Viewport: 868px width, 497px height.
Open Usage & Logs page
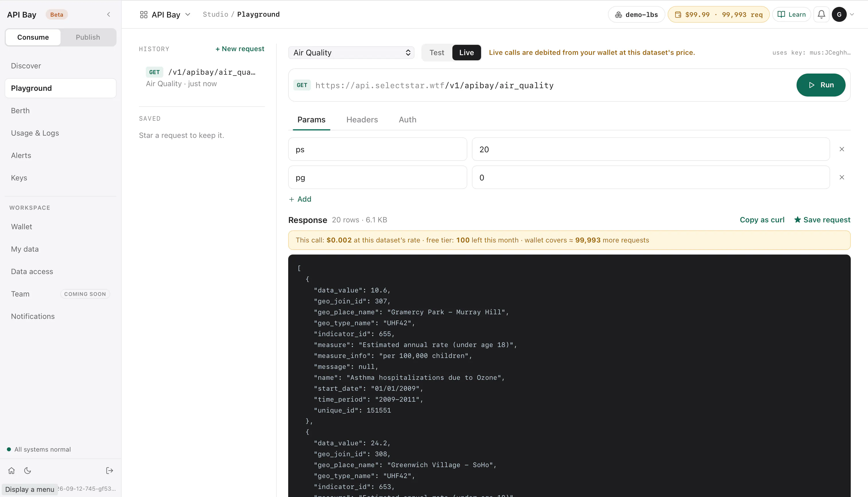point(61,133)
